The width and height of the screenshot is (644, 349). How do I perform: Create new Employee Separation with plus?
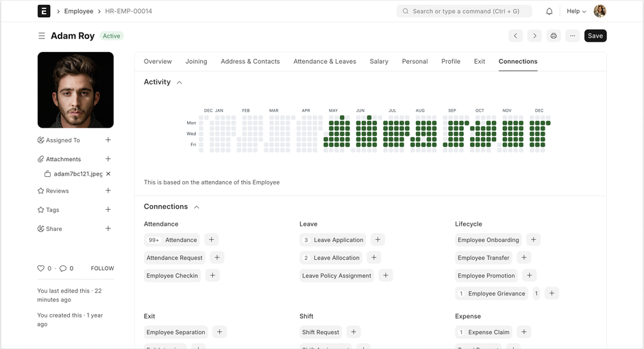(x=219, y=332)
